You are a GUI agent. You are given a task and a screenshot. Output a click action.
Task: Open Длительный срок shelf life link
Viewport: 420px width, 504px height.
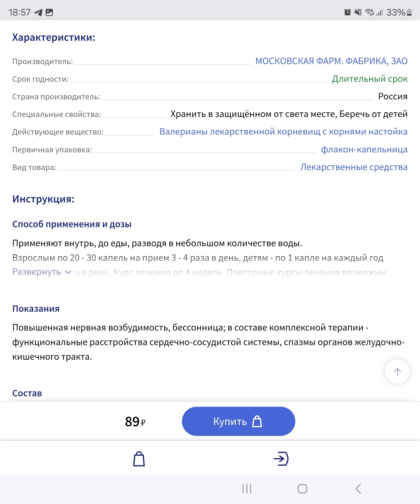click(x=369, y=79)
